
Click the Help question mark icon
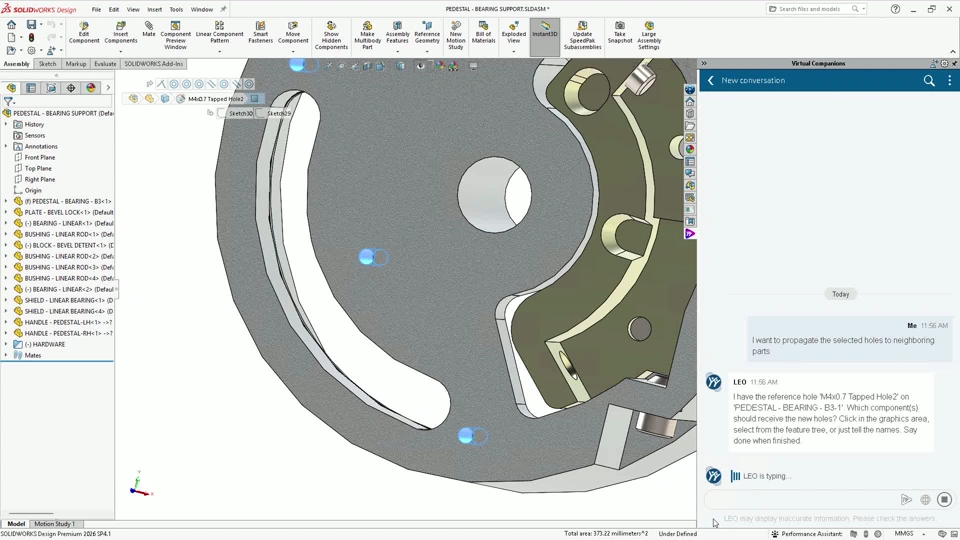point(895,9)
